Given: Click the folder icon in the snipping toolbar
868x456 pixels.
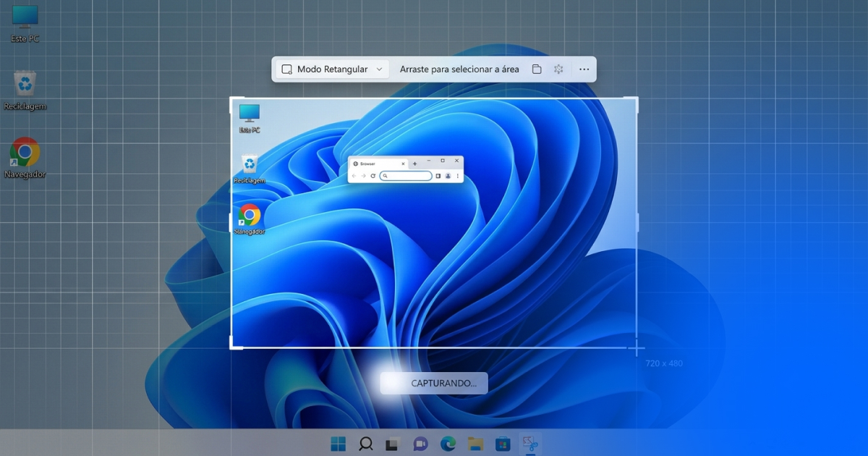Looking at the screenshot, I should [537, 69].
